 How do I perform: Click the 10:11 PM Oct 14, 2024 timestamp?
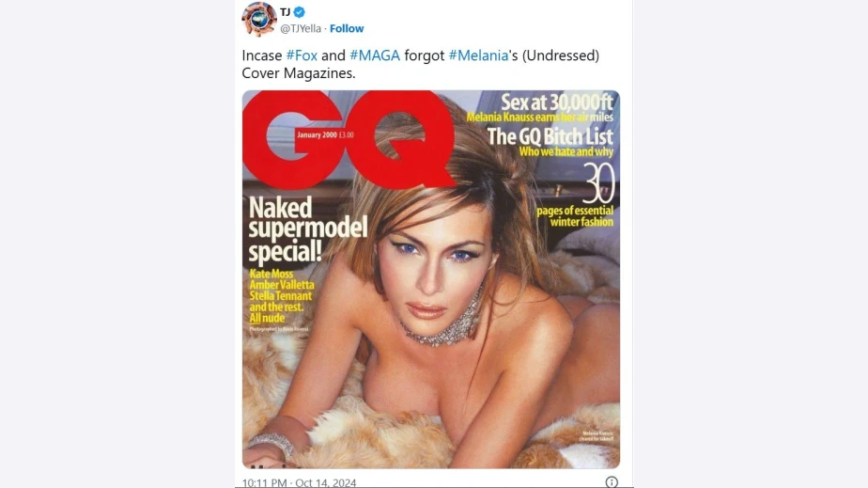point(299,482)
